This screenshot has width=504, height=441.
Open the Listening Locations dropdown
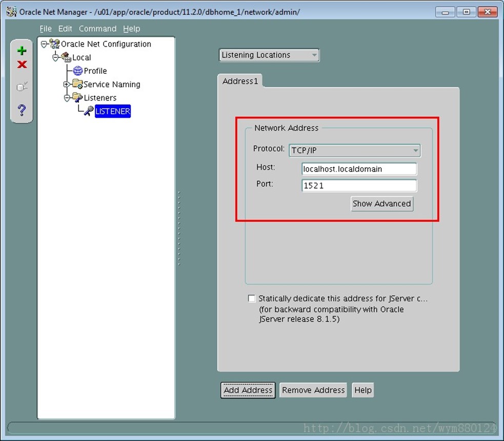(269, 55)
